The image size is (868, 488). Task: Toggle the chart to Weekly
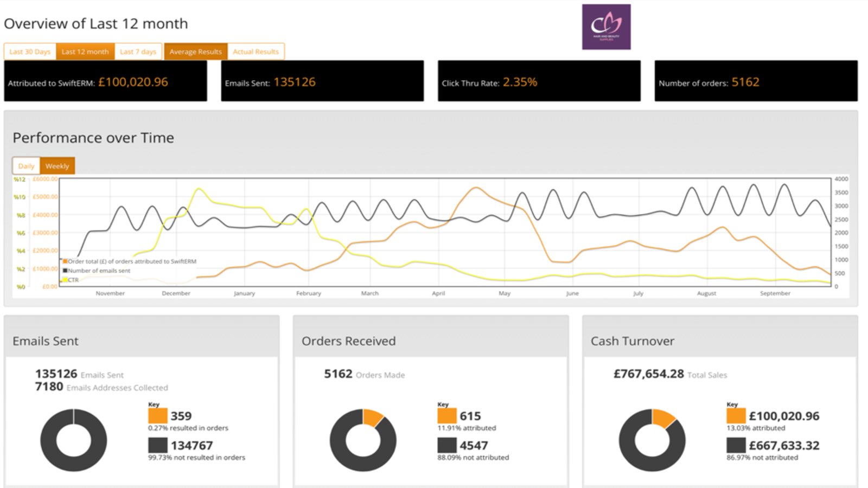point(58,166)
